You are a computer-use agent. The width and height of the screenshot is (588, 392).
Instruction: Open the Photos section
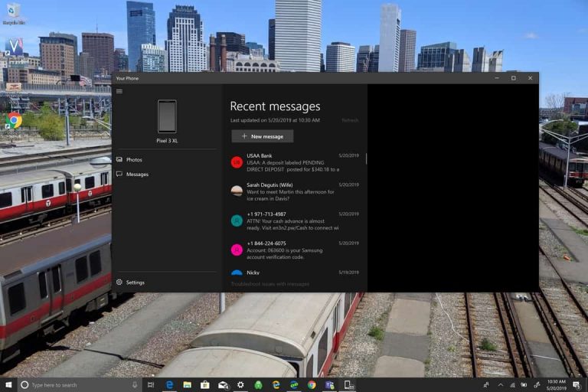pos(167,160)
